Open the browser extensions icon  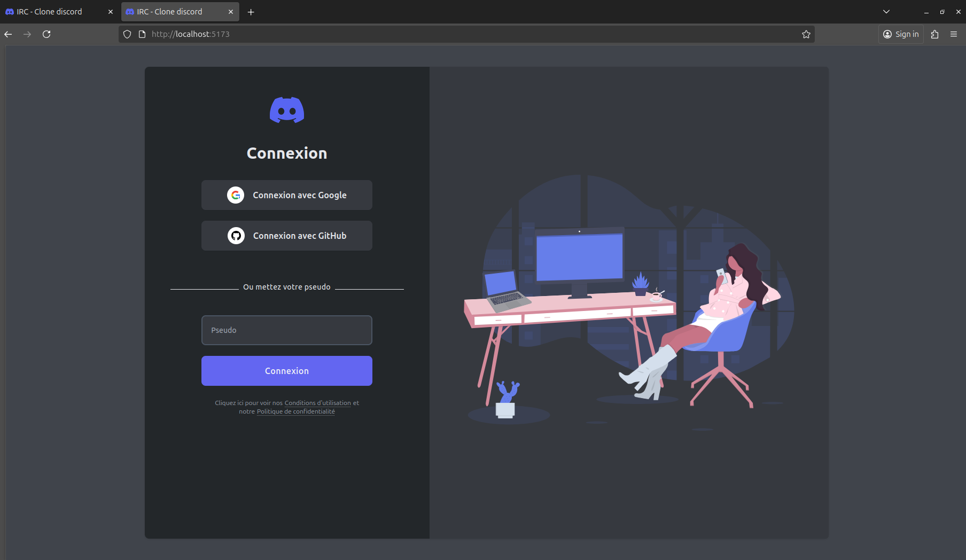[x=934, y=34]
